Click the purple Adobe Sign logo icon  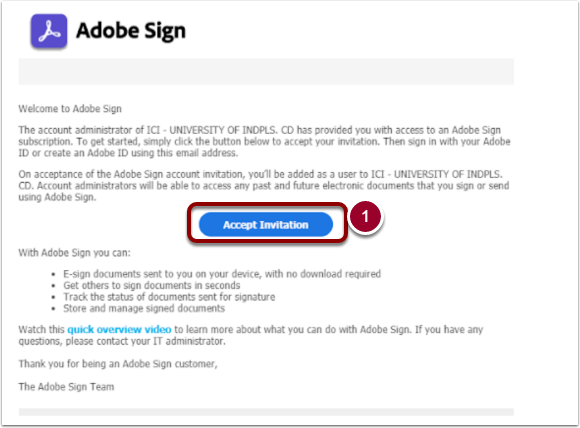(x=49, y=31)
